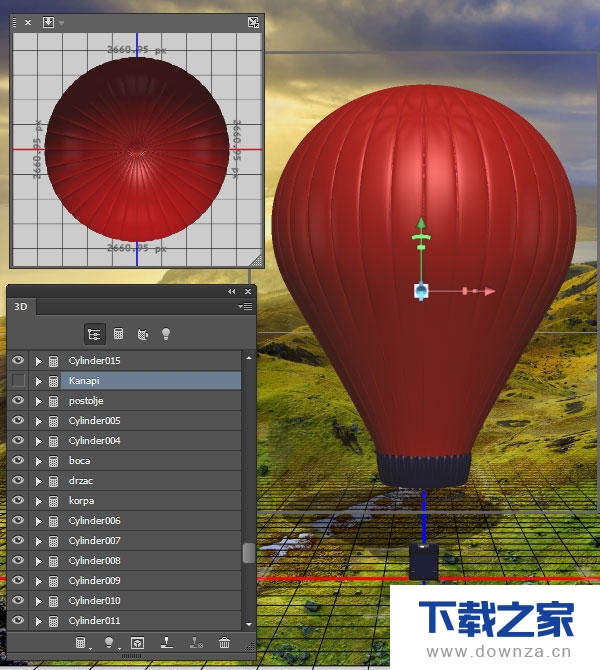600x670 pixels.
Task: Toggle visibility of Cylinder004
Action: coord(18,440)
